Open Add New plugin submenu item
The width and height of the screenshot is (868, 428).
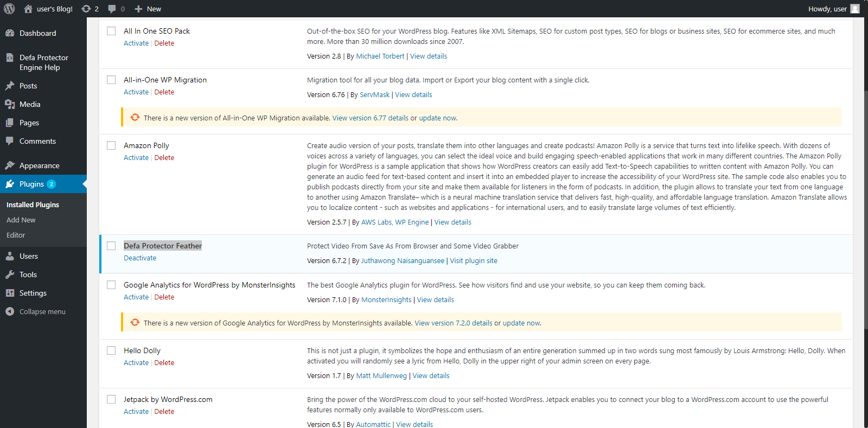point(21,220)
